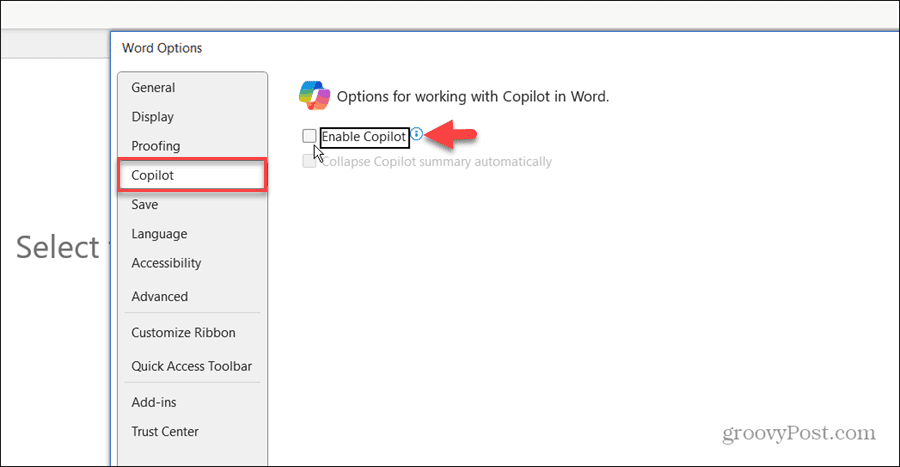
Task: Open the General options category
Action: click(192, 88)
